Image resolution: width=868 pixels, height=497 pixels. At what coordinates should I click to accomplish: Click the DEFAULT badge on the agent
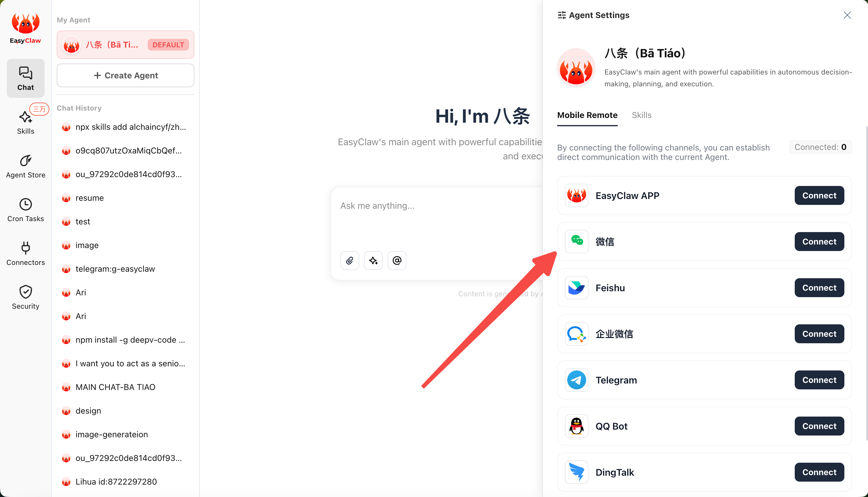168,45
